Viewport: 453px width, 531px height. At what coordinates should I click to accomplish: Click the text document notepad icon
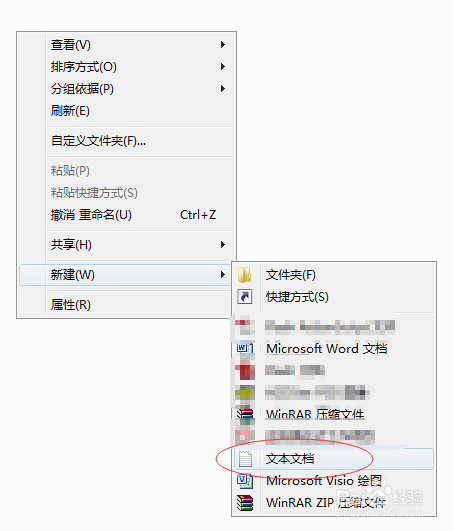245,459
